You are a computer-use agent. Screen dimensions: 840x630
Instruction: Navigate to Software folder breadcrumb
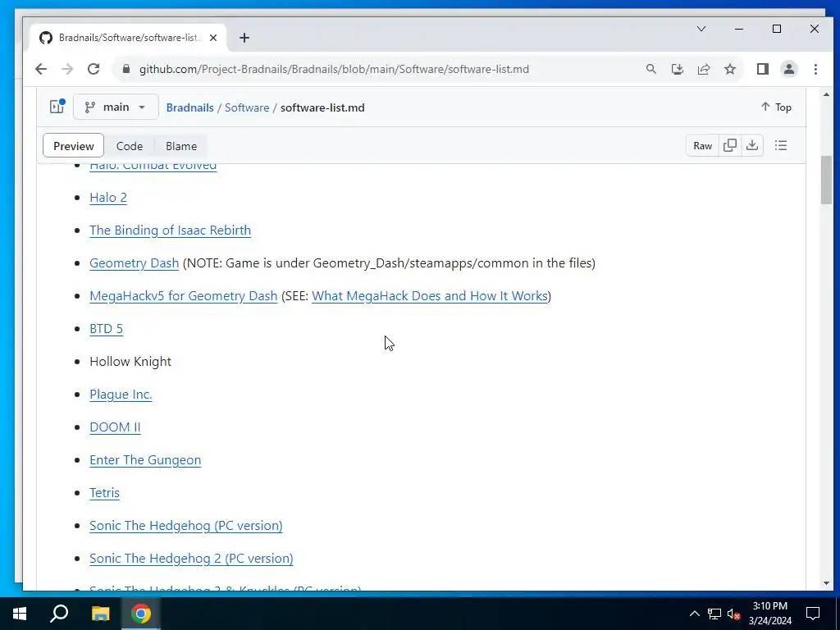click(247, 107)
